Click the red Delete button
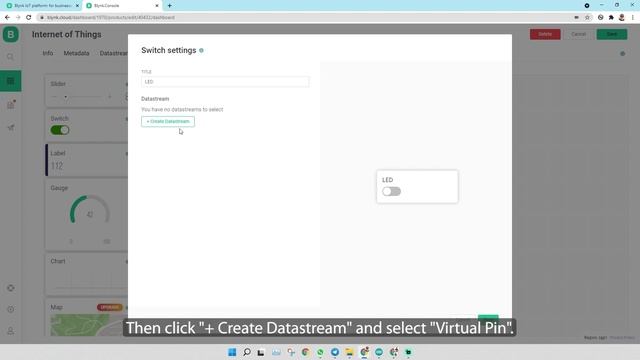 tap(545, 34)
